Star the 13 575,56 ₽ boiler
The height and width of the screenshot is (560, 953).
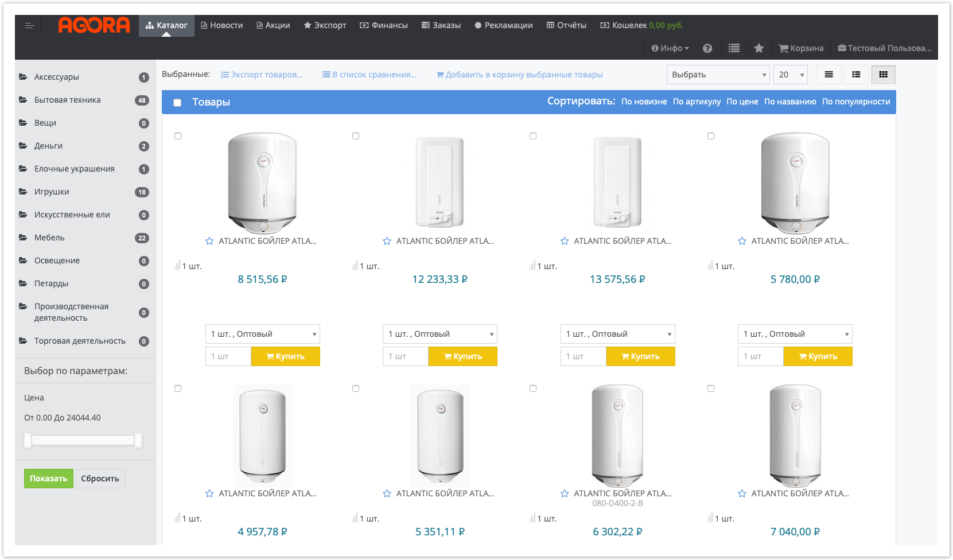click(x=565, y=241)
